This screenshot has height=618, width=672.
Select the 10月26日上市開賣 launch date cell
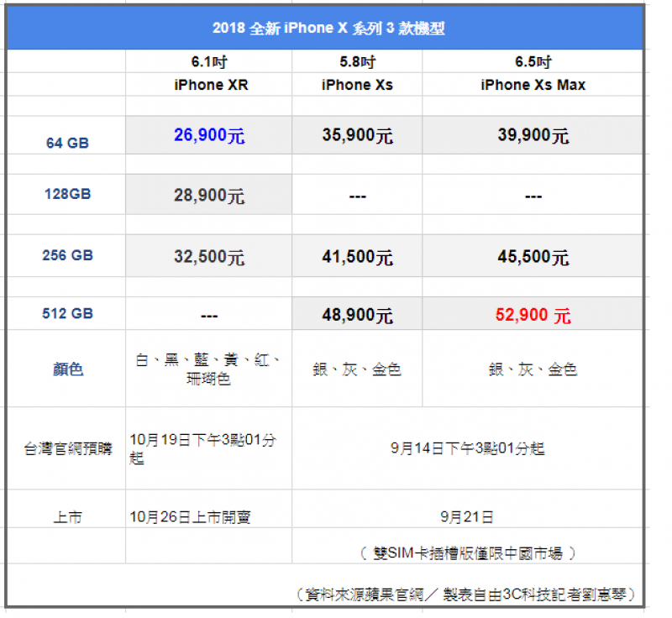209,517
